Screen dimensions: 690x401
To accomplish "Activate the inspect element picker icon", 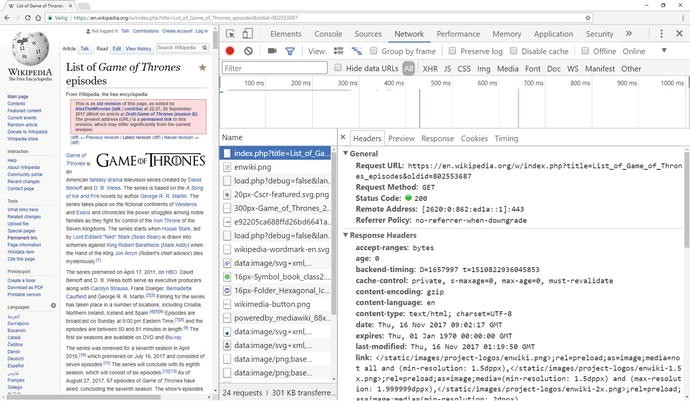I will pyautogui.click(x=230, y=34).
